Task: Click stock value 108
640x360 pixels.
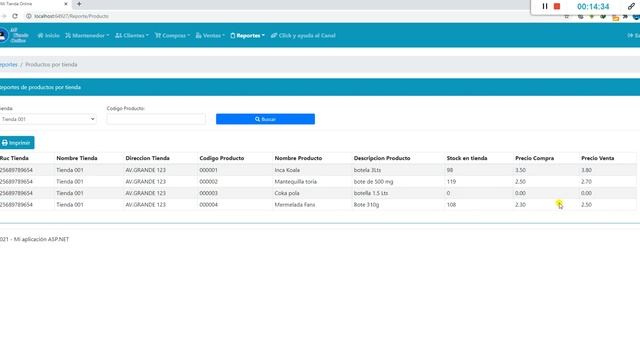Action: coord(451,204)
